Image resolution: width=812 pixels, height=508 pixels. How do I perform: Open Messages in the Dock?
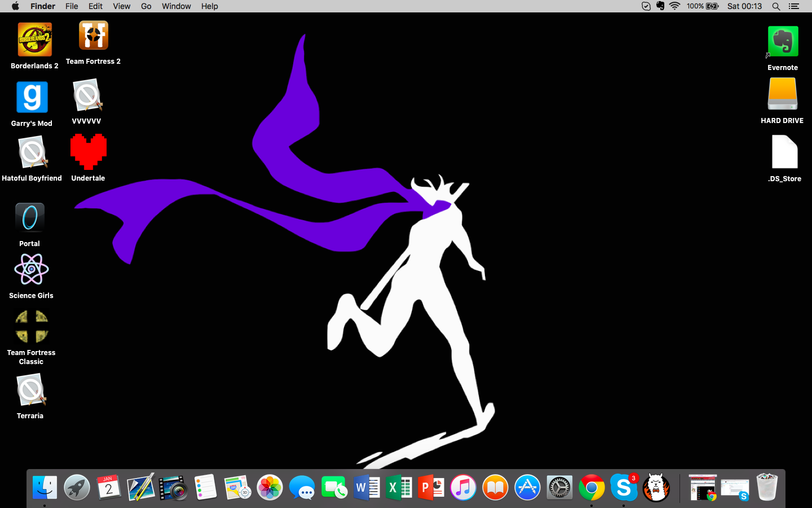(x=302, y=487)
